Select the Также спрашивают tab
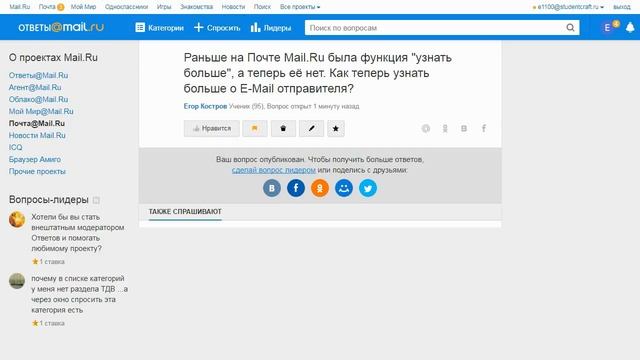The image size is (640, 360). click(x=185, y=212)
